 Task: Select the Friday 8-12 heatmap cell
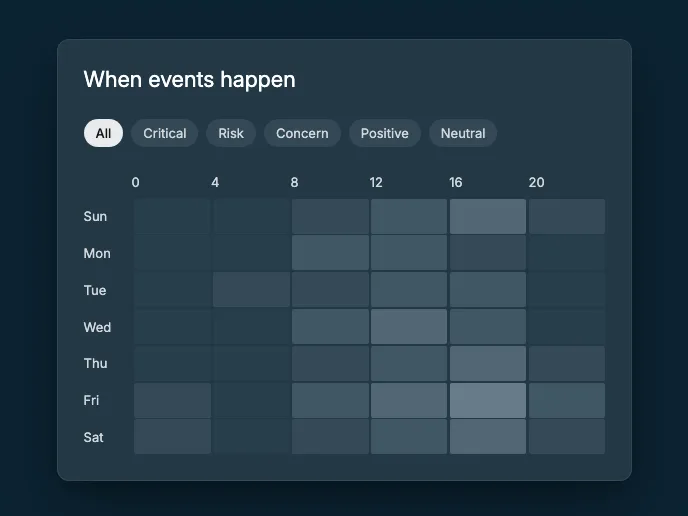330,400
